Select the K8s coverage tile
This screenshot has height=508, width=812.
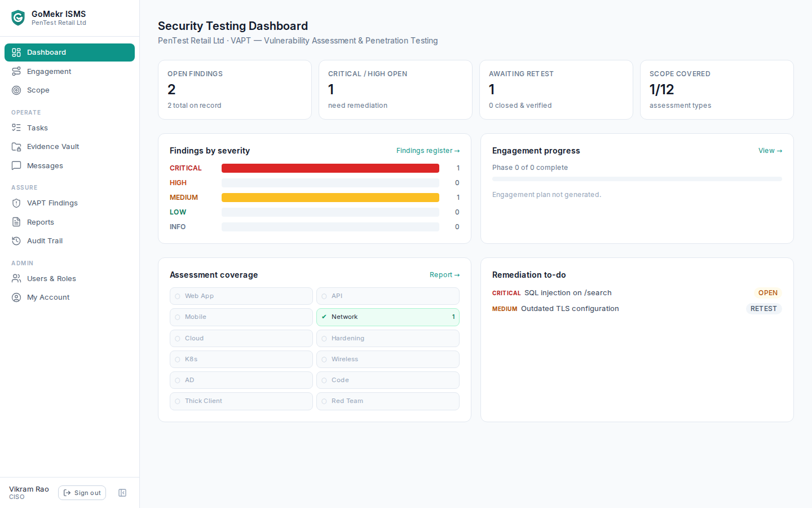[241, 359]
